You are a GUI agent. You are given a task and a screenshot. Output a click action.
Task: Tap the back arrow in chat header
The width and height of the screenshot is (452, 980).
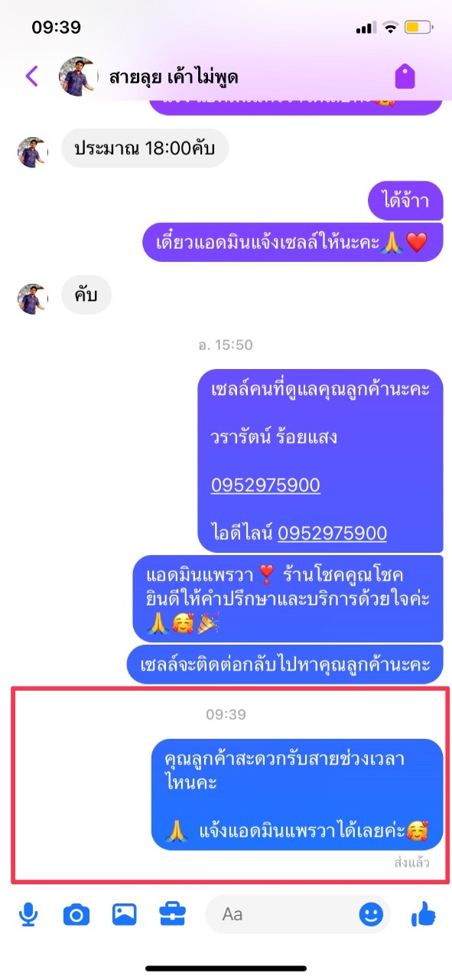(x=31, y=76)
